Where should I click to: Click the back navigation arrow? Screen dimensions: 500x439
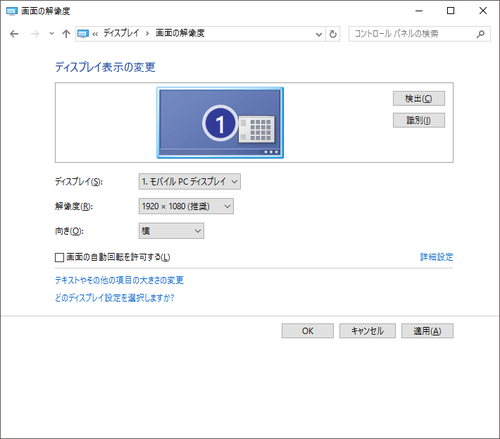(x=14, y=34)
